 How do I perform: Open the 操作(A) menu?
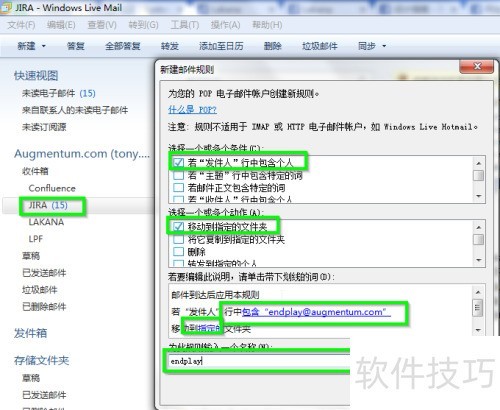click(x=225, y=25)
